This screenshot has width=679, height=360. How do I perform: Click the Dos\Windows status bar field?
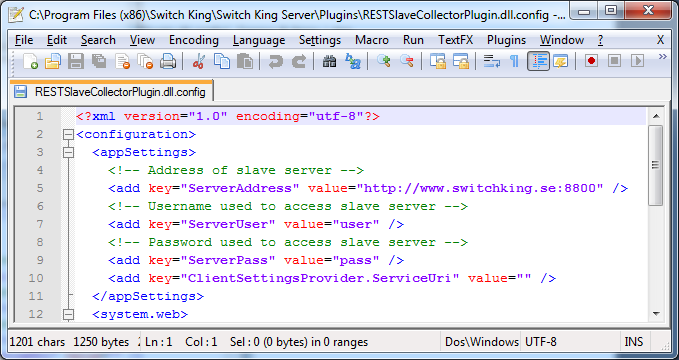click(482, 342)
